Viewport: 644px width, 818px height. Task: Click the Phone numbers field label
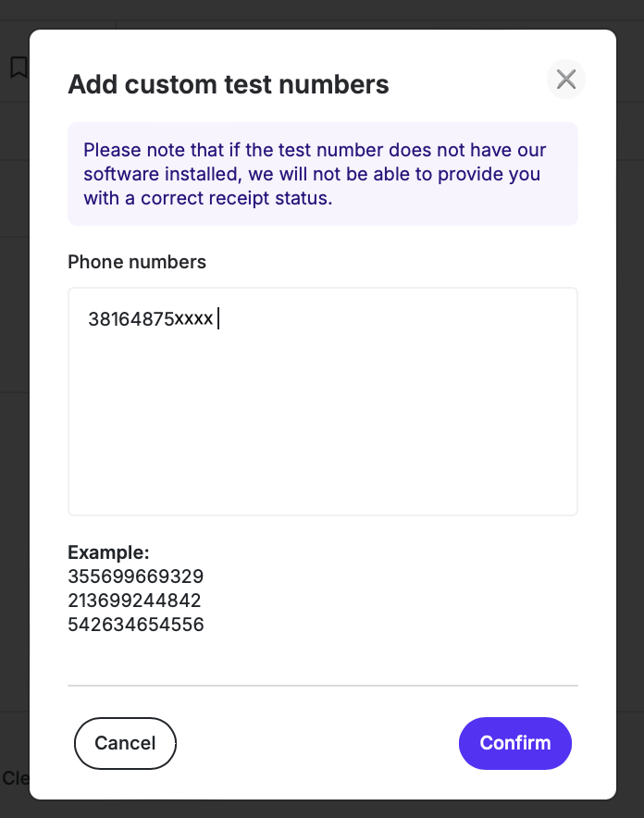click(x=136, y=262)
